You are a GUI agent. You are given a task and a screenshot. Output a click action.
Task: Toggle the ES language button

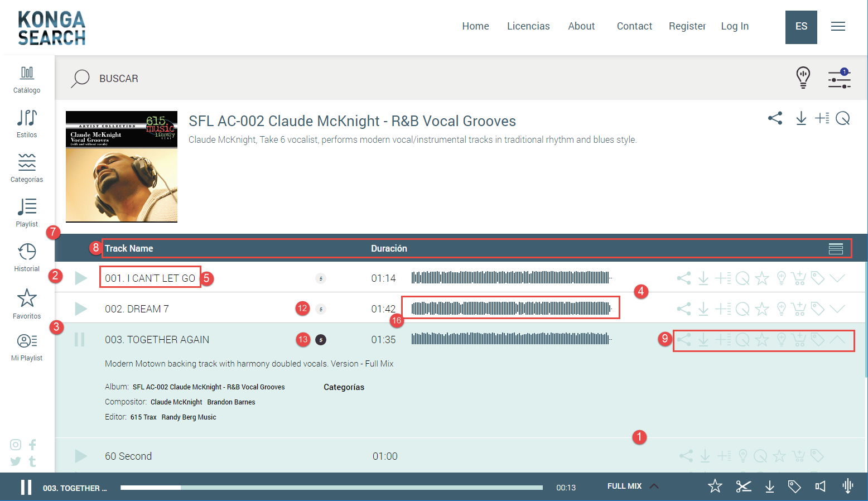801,27
